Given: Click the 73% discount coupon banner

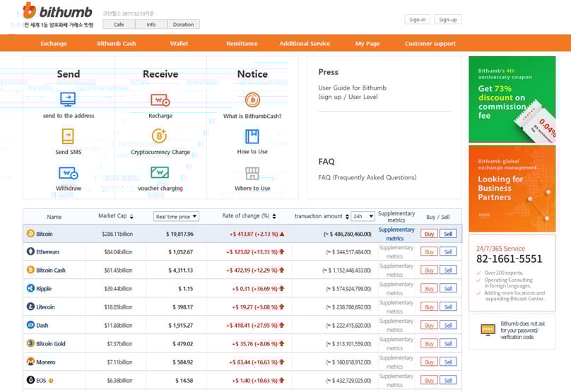Looking at the screenshot, I should tap(512, 99).
